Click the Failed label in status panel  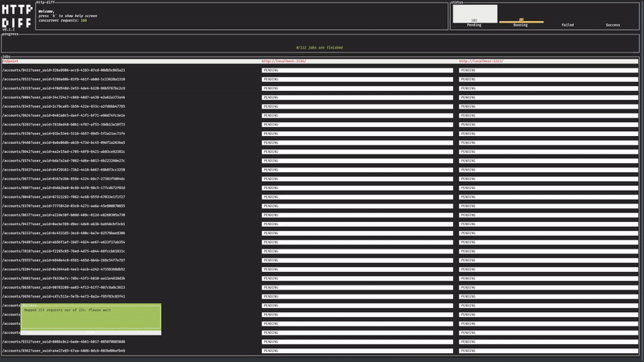568,25
